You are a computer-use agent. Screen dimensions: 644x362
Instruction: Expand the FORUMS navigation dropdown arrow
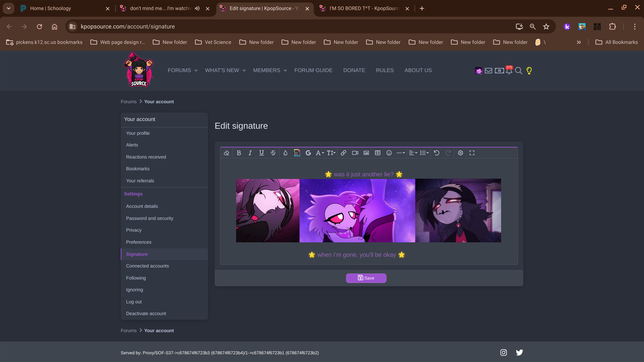[196, 71]
